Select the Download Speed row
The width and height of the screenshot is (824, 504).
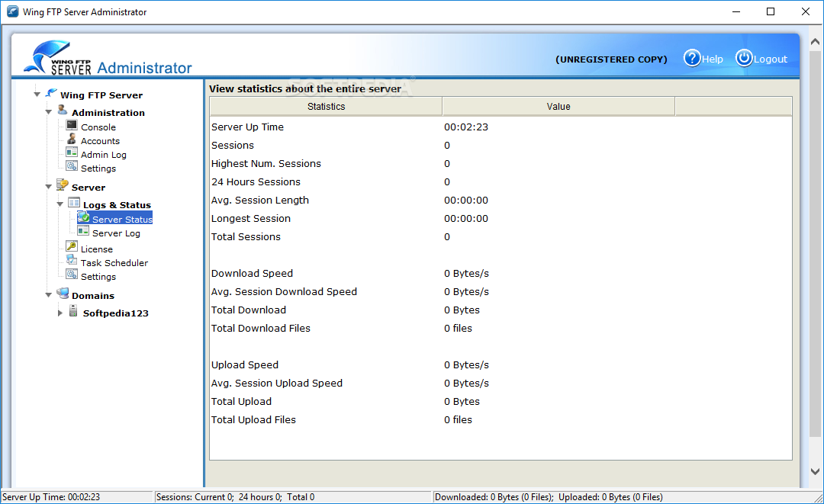coord(501,274)
